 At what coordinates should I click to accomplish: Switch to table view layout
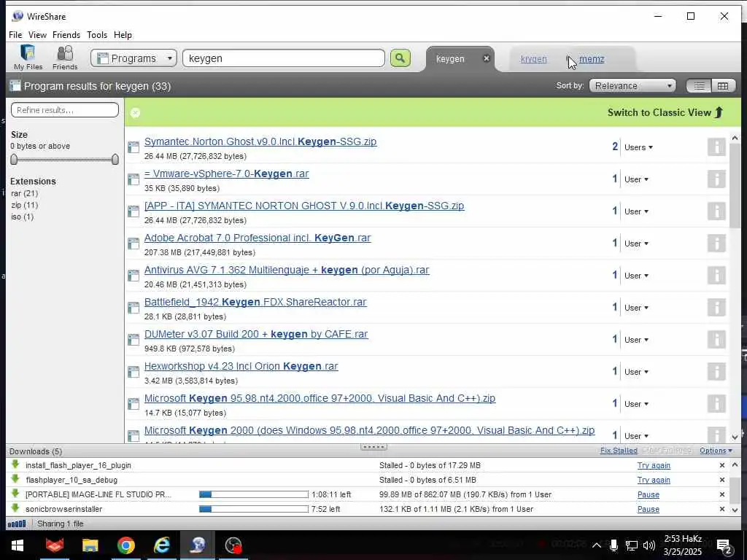[x=723, y=86]
